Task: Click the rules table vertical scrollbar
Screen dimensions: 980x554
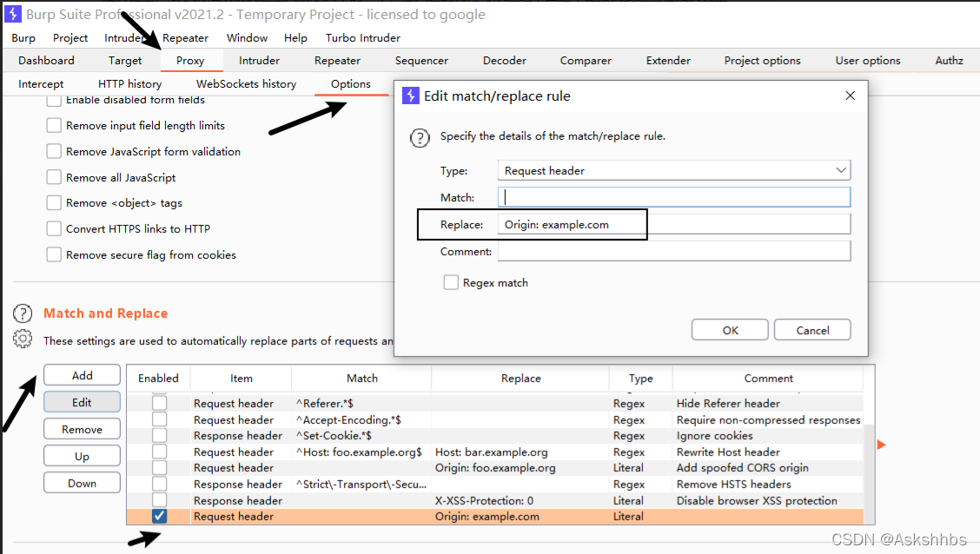Action: click(x=869, y=475)
